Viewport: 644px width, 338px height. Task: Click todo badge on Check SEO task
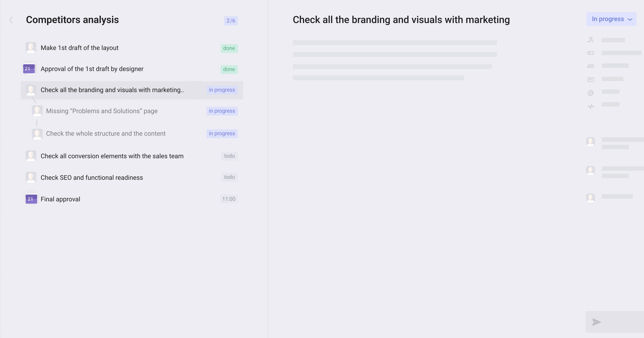pos(229,177)
